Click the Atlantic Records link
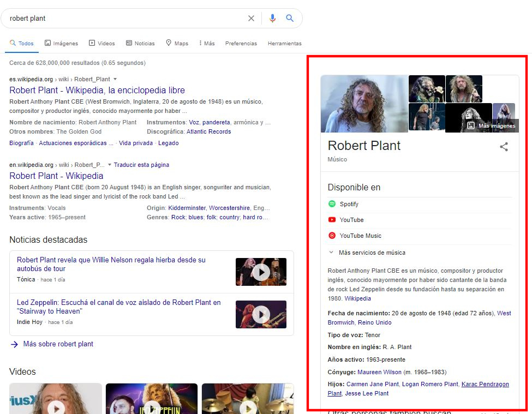 tap(208, 131)
